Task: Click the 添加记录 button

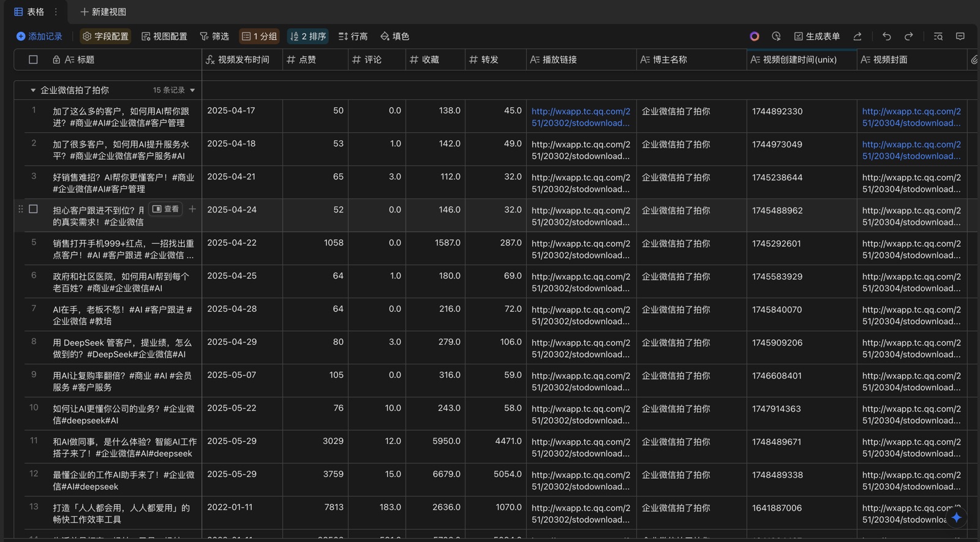Action: point(39,36)
